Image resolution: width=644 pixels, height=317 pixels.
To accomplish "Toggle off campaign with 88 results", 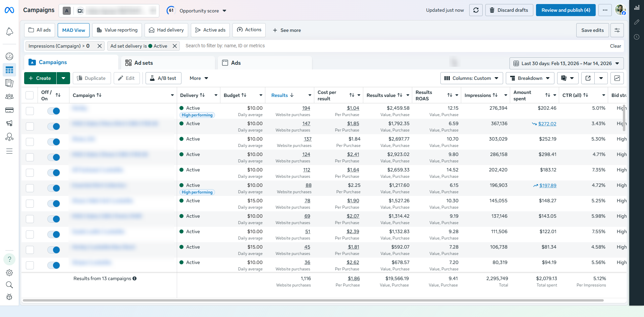I will [x=54, y=188].
